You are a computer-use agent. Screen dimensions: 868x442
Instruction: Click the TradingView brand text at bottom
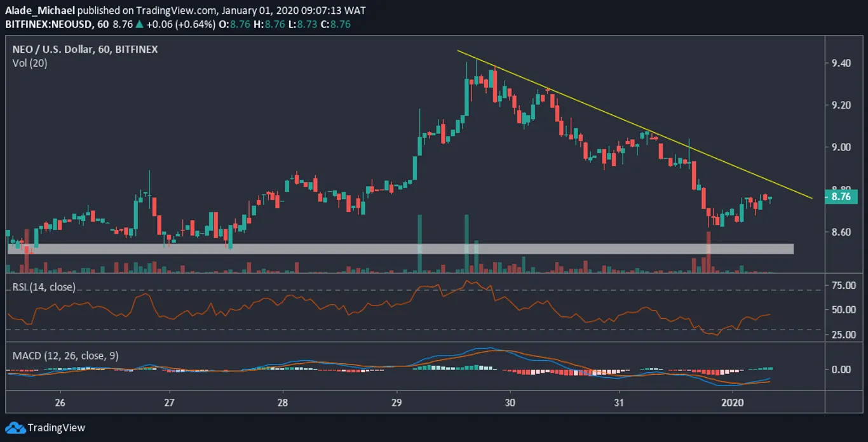(56, 428)
